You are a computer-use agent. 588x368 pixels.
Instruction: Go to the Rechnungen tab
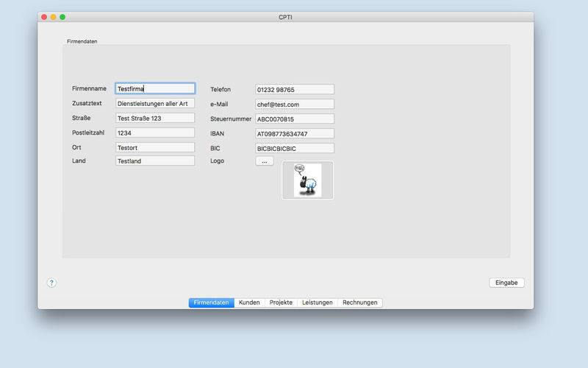(x=359, y=302)
